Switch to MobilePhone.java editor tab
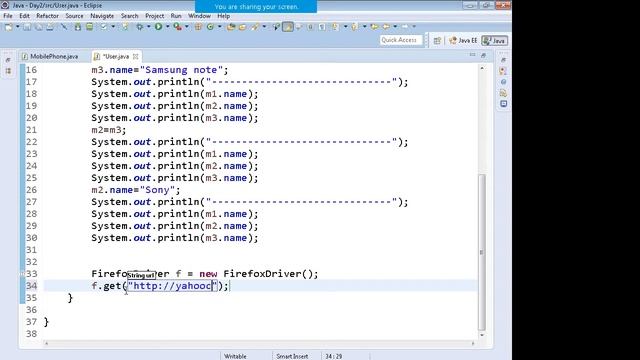Screen dimensions: 640x360 [x=50, y=56]
